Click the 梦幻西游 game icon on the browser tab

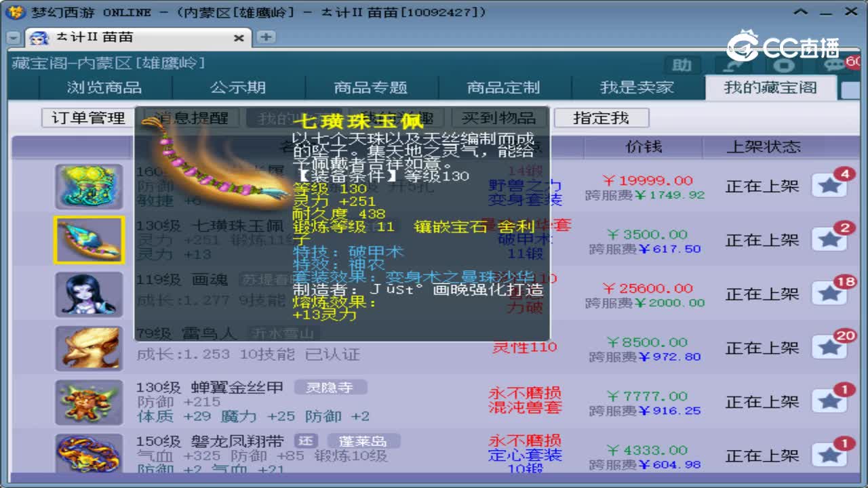pyautogui.click(x=39, y=37)
